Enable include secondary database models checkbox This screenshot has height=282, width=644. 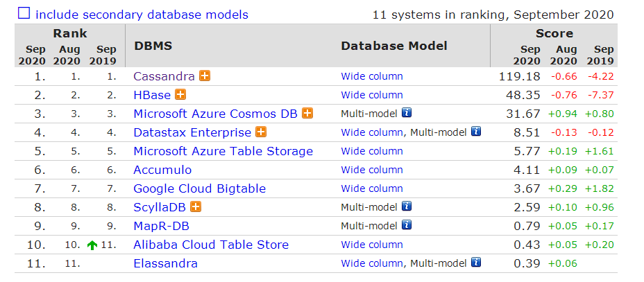(24, 13)
